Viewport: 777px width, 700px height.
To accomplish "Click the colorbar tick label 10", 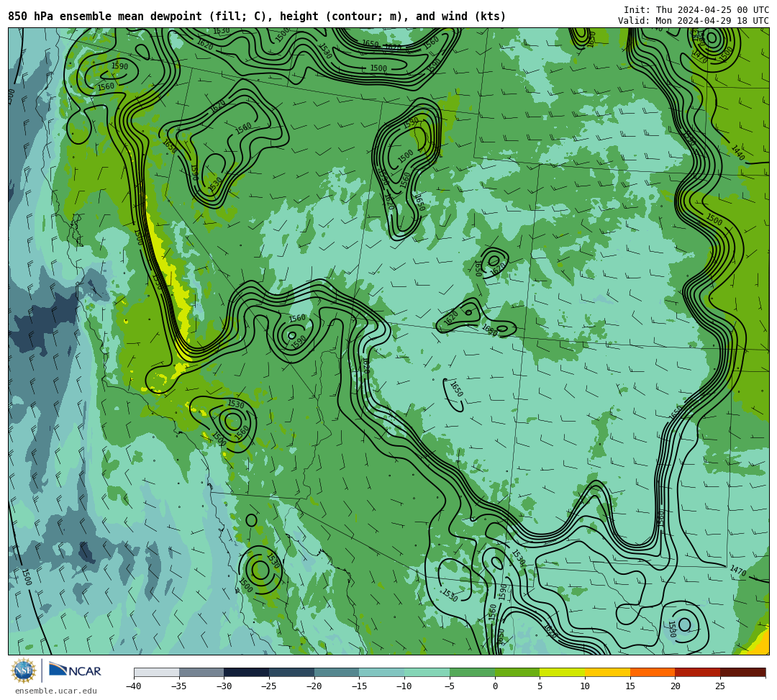I will pyautogui.click(x=585, y=686).
